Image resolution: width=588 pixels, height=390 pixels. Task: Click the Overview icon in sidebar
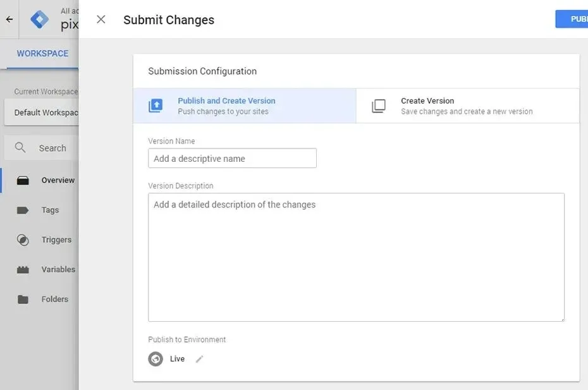click(23, 180)
